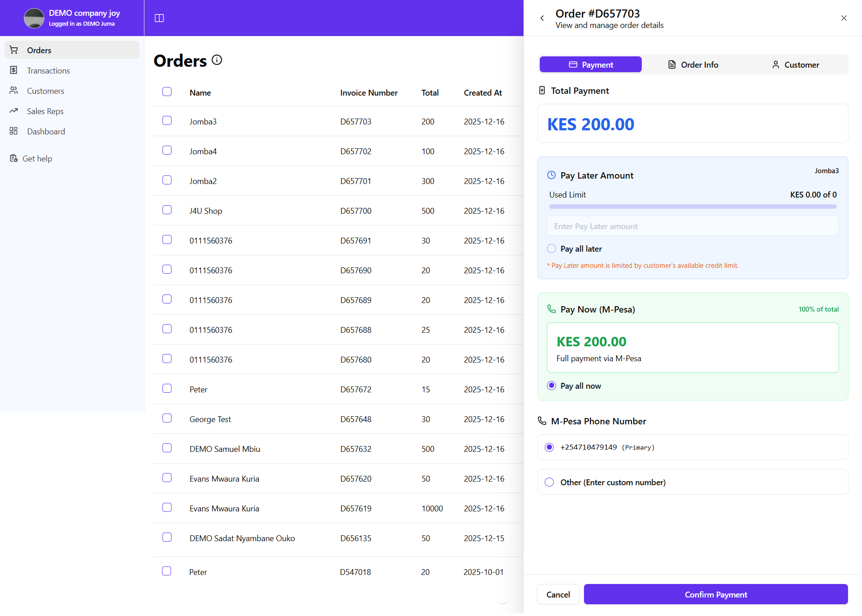This screenshot has height=616, width=862.
Task: Check the checkbox for Jomba3 order row
Action: (x=167, y=120)
